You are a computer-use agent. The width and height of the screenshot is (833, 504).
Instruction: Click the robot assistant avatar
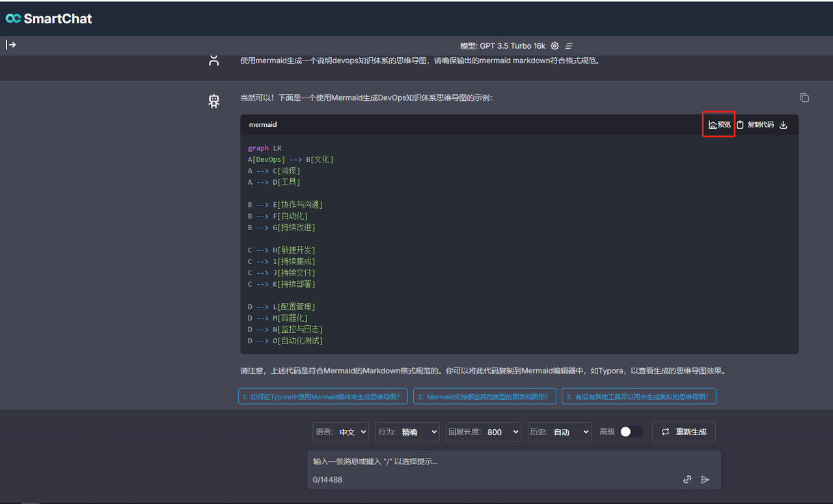[x=214, y=101]
